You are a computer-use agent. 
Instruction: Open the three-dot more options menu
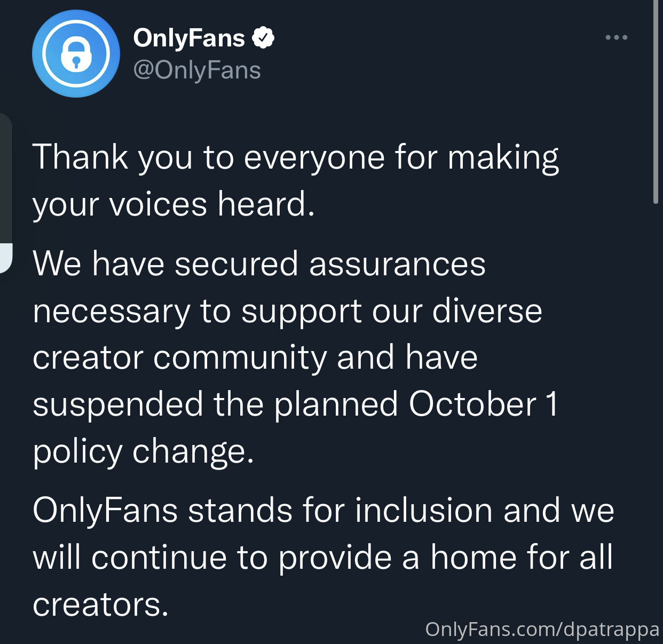(x=616, y=37)
